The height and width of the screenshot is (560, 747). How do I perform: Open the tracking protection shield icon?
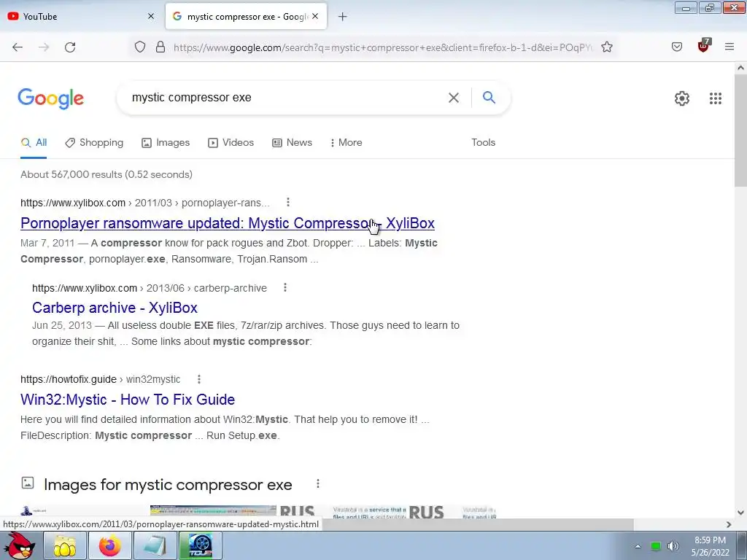(x=139, y=47)
